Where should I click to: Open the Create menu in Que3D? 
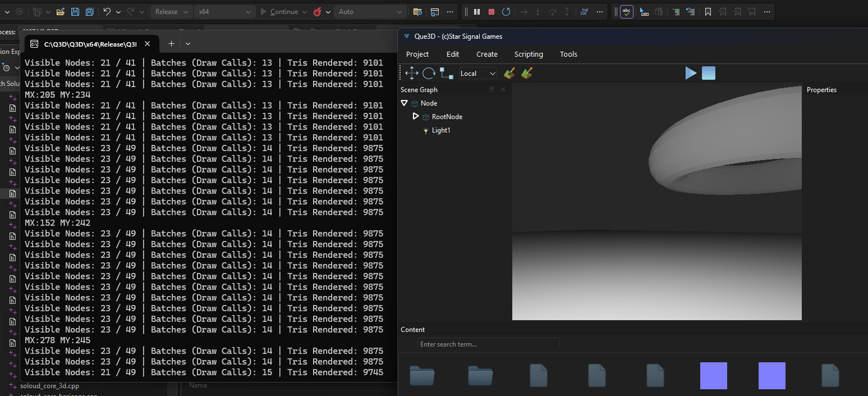487,54
